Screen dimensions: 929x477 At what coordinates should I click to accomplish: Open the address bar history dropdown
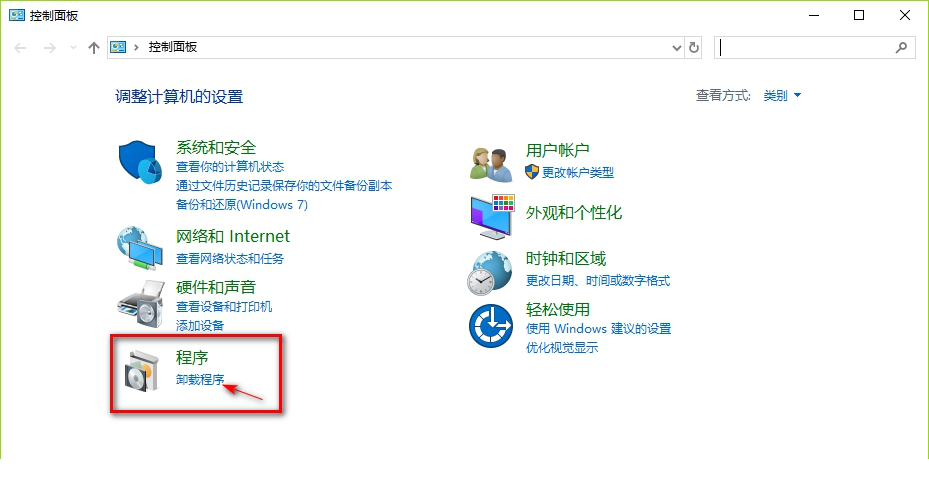pos(677,48)
